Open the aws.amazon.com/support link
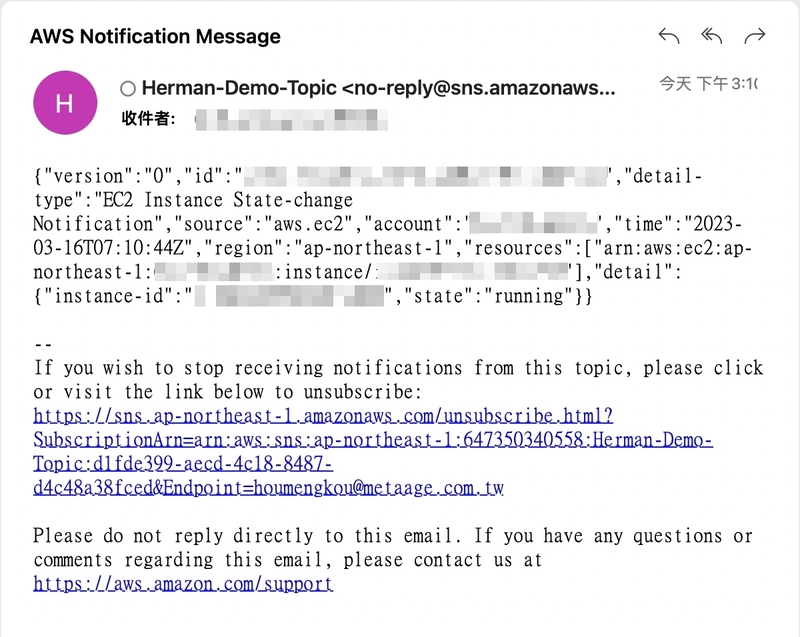This screenshot has height=637, width=800. click(x=183, y=583)
